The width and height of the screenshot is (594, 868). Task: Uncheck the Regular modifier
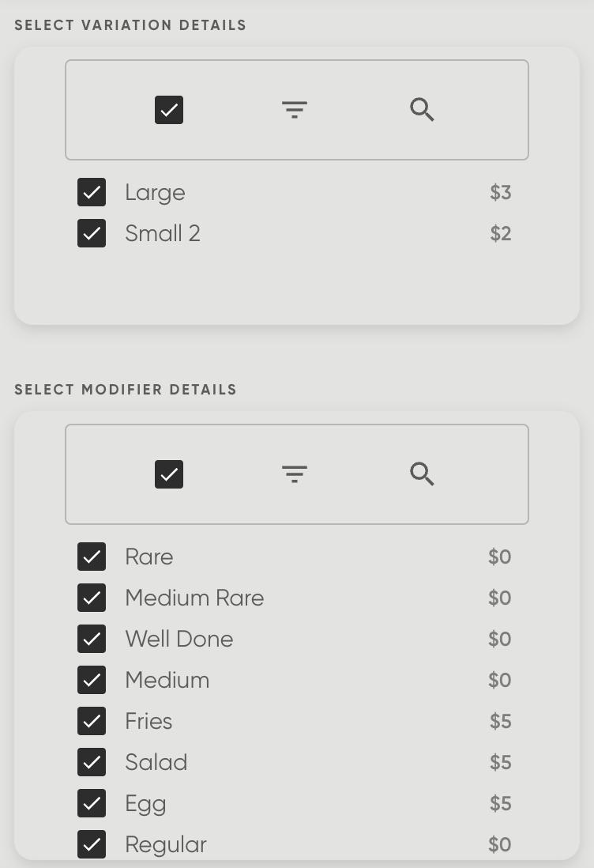pyautogui.click(x=92, y=844)
